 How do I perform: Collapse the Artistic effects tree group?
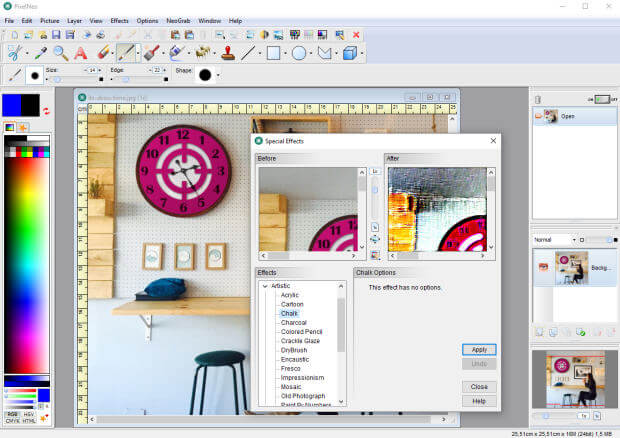click(265, 286)
